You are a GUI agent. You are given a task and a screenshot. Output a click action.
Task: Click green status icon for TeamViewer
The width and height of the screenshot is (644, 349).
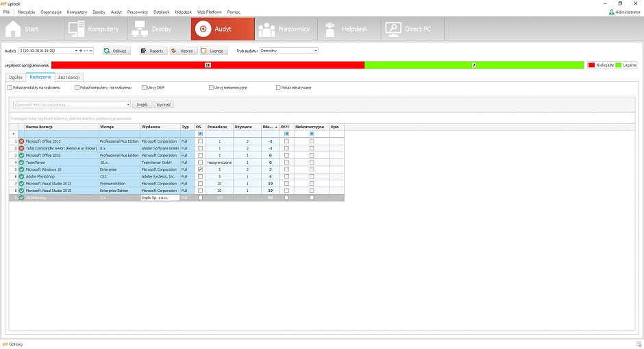click(21, 163)
